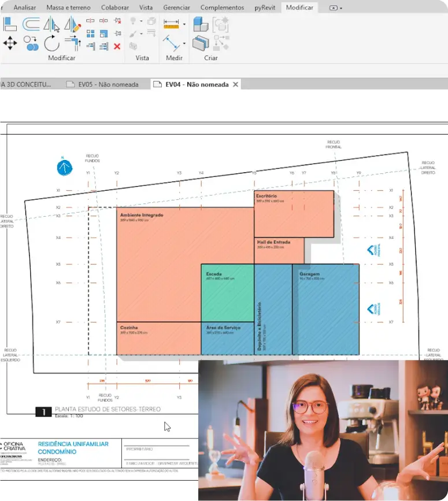The image size is (448, 501).
Task: Select the Hall de Entrada region
Action: pos(279,251)
